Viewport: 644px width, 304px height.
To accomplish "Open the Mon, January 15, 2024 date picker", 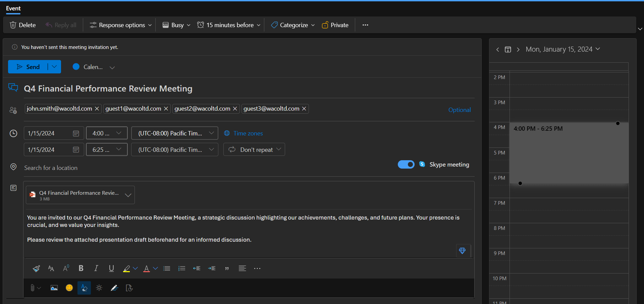I will (x=563, y=49).
